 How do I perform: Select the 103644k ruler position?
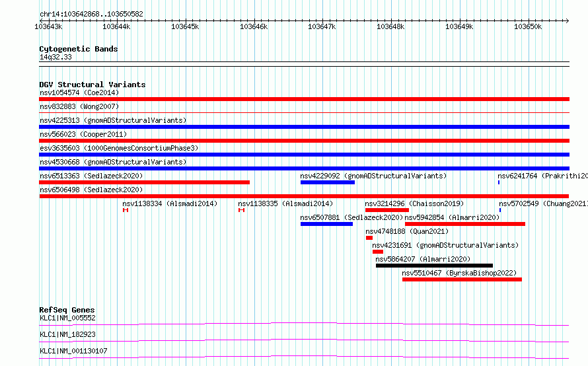click(116, 27)
